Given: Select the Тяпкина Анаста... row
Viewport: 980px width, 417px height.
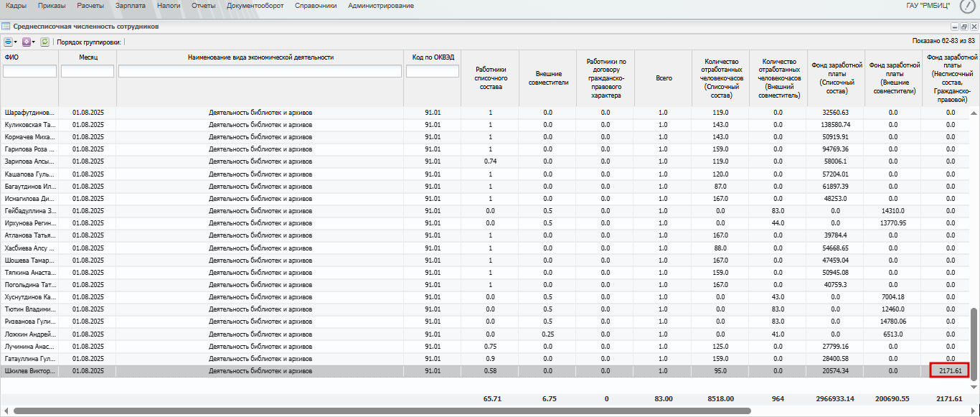Looking at the screenshot, I should [x=484, y=273].
